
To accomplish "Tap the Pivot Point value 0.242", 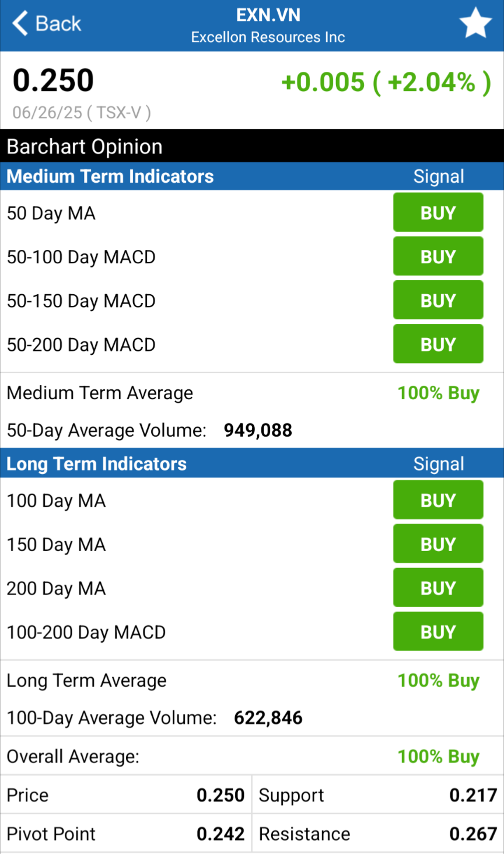I will 220,834.
